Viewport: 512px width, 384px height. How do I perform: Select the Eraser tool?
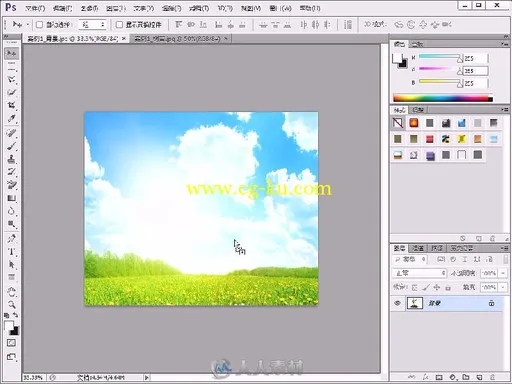click(12, 185)
